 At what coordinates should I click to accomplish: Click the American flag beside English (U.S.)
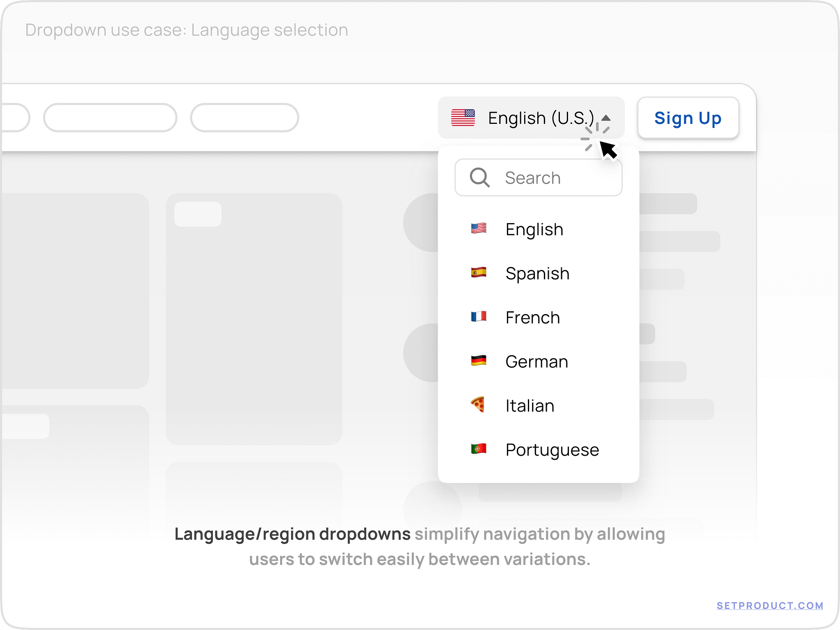464,118
